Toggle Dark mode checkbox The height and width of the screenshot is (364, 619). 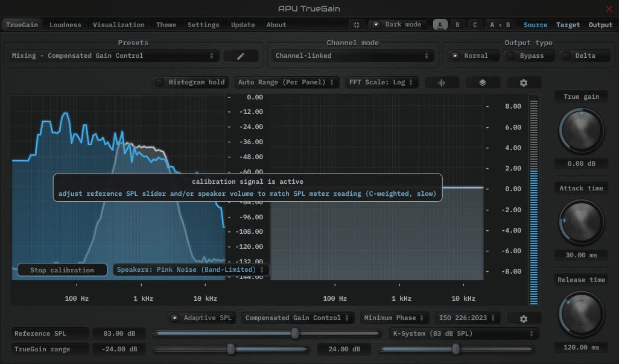(398, 25)
